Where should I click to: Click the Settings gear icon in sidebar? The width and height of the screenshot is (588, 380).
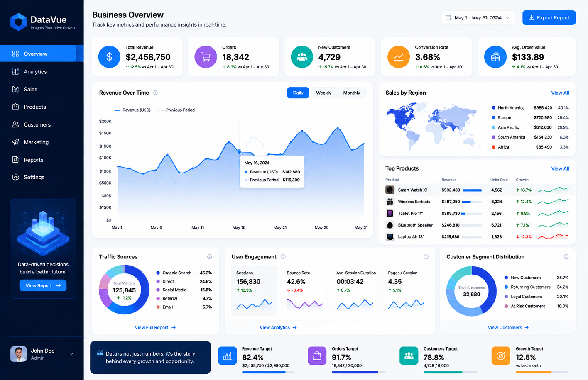15,177
